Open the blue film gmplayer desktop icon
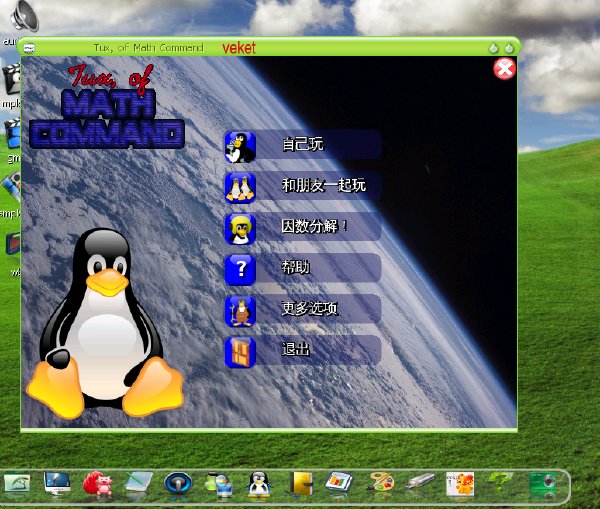The image size is (600, 509). (x=12, y=133)
